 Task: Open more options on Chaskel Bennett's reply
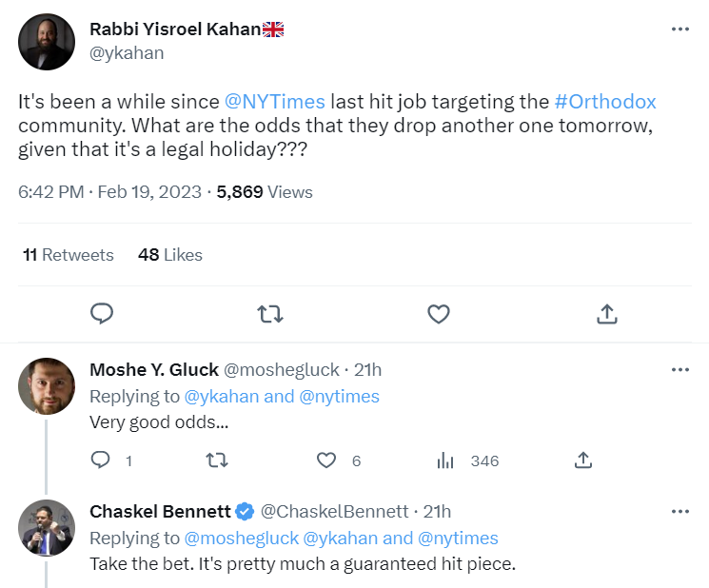[x=679, y=511]
